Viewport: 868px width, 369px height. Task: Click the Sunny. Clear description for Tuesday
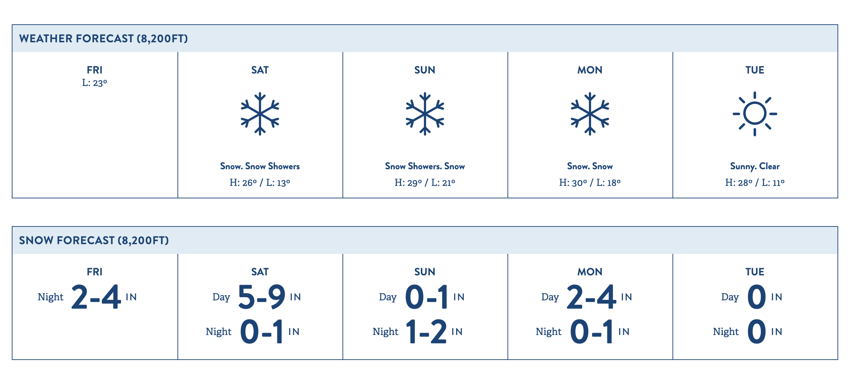tap(755, 166)
